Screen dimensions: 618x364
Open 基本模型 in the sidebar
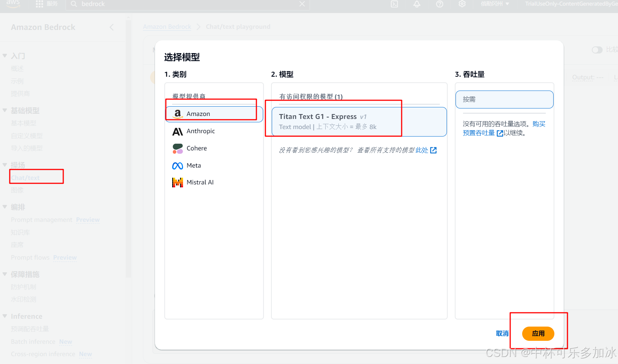coord(24,123)
